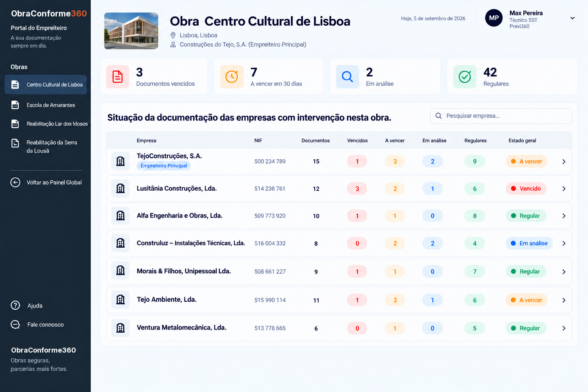The width and height of the screenshot is (588, 392).
Task: Click the building icon for Alfa Engenharia e Obras
Action: (x=121, y=216)
